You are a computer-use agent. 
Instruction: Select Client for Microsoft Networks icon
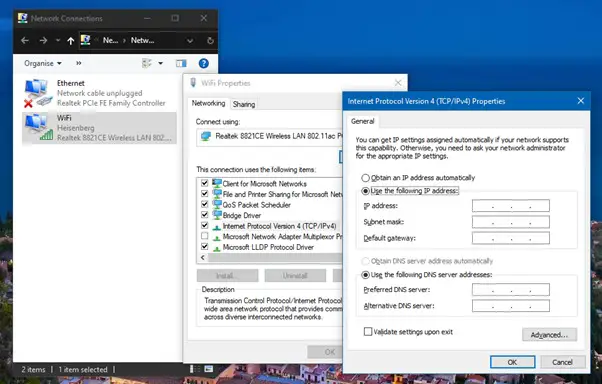coord(217,183)
